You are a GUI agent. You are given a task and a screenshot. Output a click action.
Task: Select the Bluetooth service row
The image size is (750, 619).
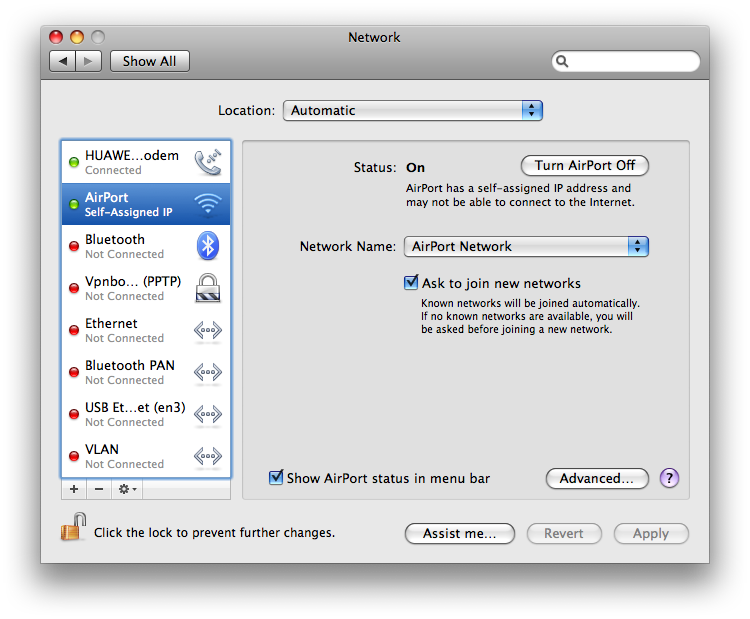click(x=146, y=246)
